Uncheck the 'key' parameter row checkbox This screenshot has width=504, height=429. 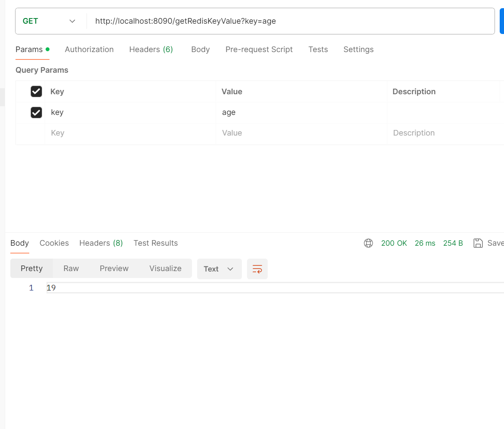click(36, 112)
